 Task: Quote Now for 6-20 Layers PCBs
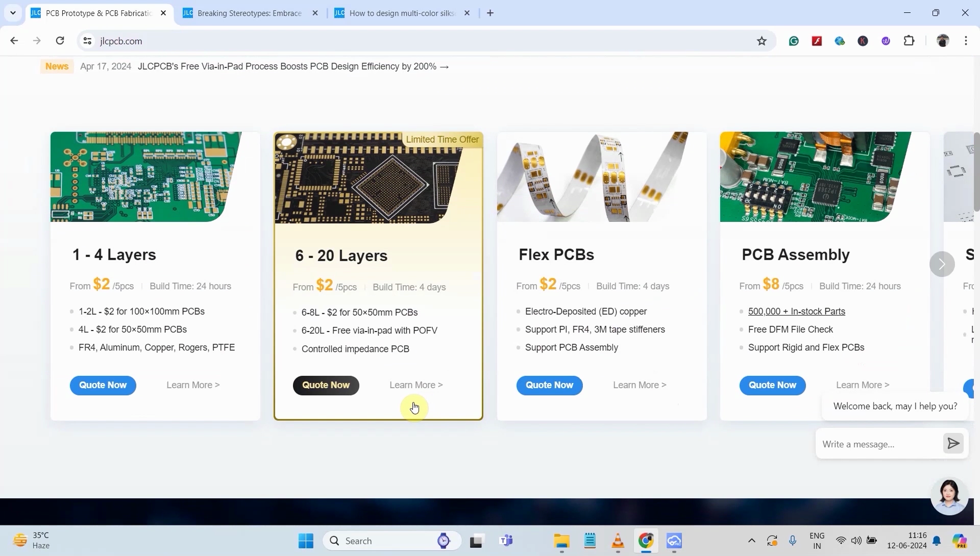point(326,385)
